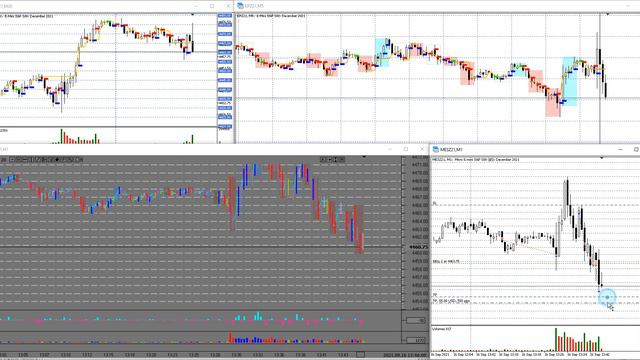Screen dimensions: 640x360
Task: Minimize the dark gray chart window
Action: (390, 149)
